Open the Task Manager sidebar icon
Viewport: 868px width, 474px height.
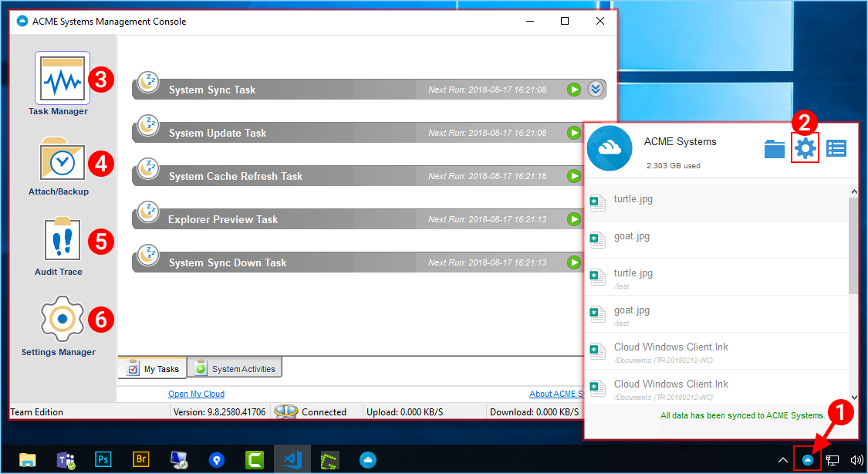62,79
